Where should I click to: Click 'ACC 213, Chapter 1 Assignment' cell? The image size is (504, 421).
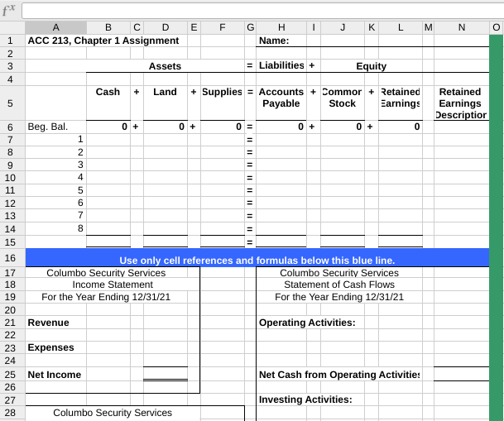tap(103, 41)
